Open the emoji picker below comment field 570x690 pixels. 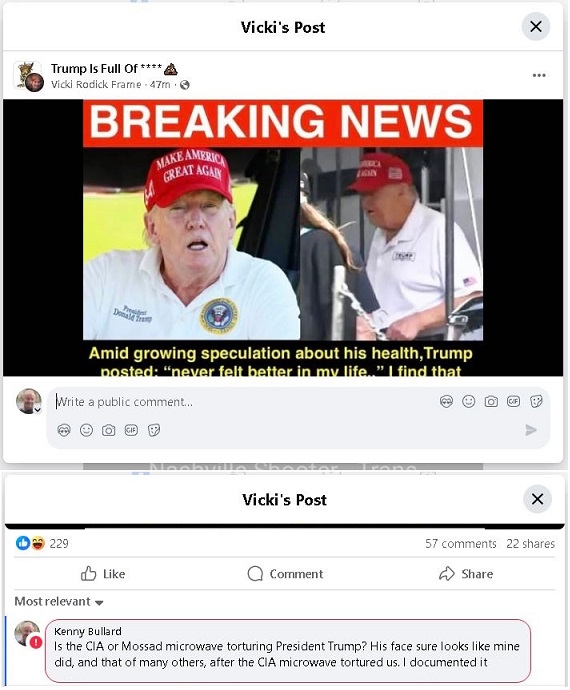click(86, 430)
